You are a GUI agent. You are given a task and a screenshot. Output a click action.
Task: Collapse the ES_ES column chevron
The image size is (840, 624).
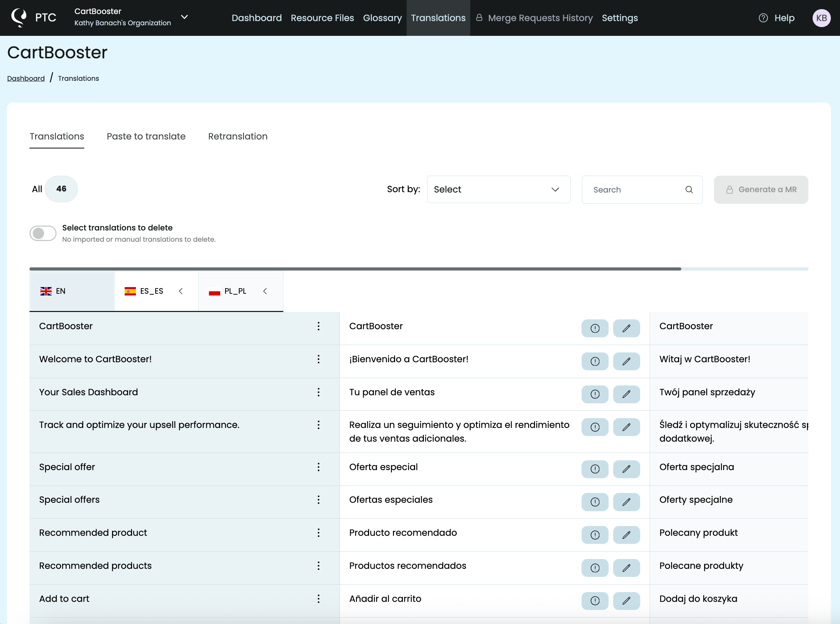pos(181,291)
